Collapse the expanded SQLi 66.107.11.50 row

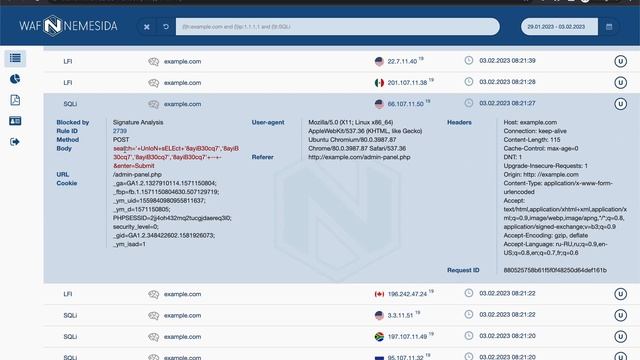(x=342, y=104)
